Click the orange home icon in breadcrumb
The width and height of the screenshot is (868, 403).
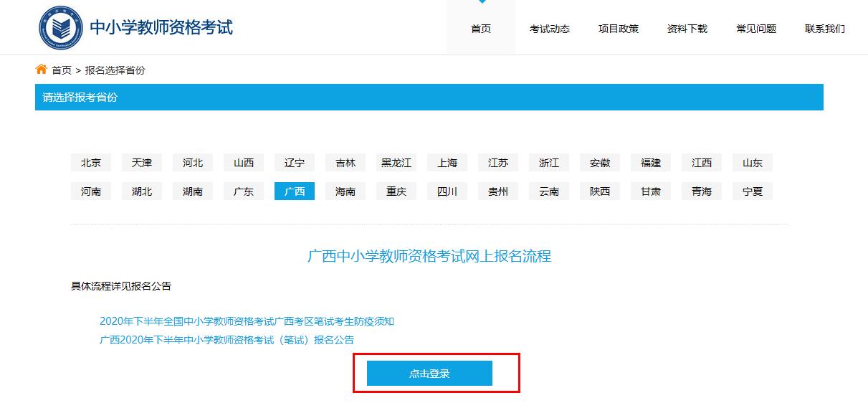41,70
